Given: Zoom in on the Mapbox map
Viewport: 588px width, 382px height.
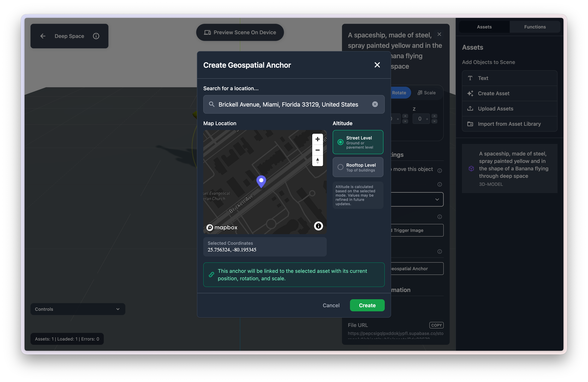Looking at the screenshot, I should (317, 139).
